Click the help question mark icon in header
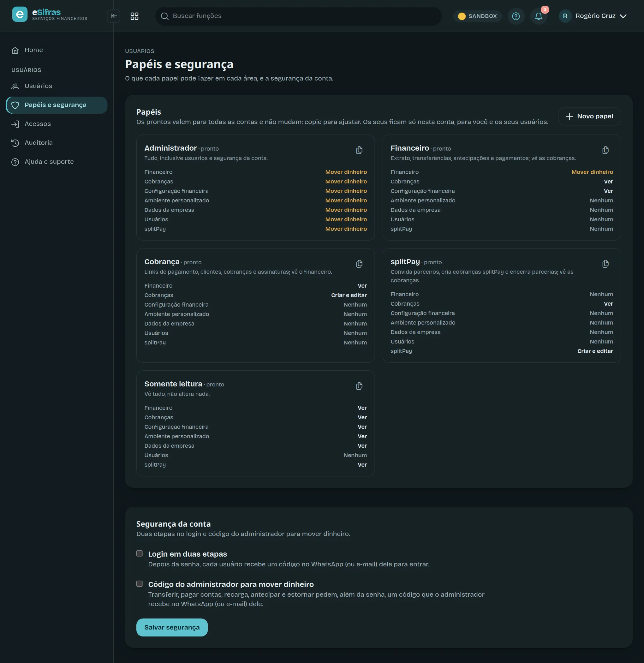The height and width of the screenshot is (663, 644). pyautogui.click(x=516, y=16)
